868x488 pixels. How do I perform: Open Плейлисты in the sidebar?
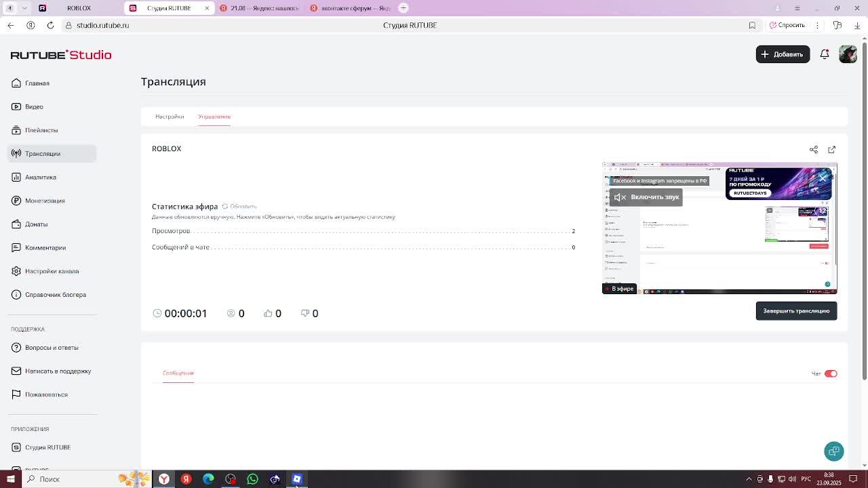(x=35, y=130)
